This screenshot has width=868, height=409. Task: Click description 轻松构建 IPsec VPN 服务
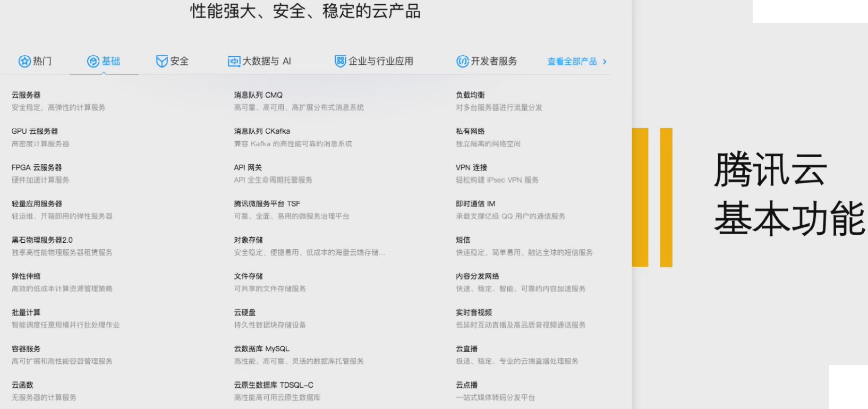tap(497, 180)
